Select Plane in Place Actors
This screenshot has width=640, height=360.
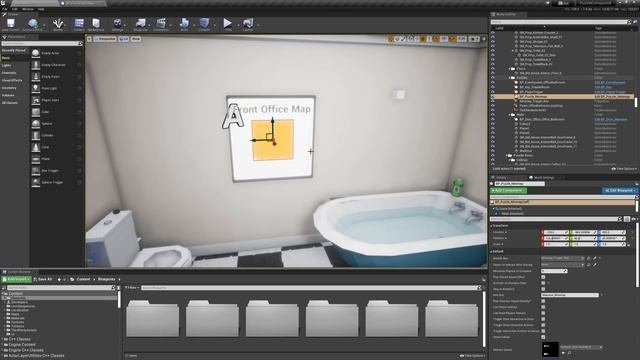pyautogui.click(x=56, y=159)
